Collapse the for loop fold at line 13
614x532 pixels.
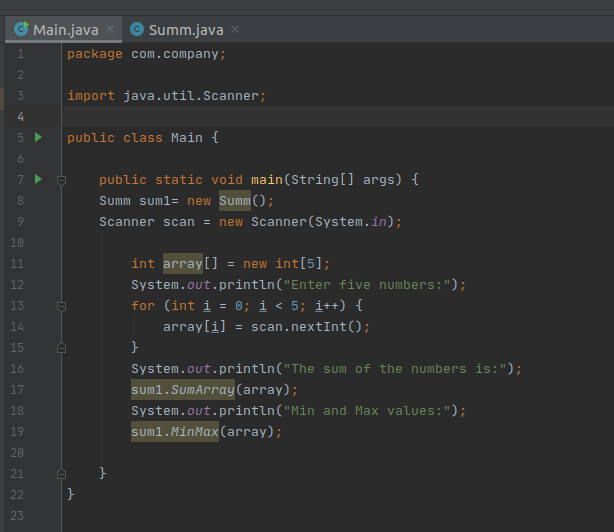[61, 307]
